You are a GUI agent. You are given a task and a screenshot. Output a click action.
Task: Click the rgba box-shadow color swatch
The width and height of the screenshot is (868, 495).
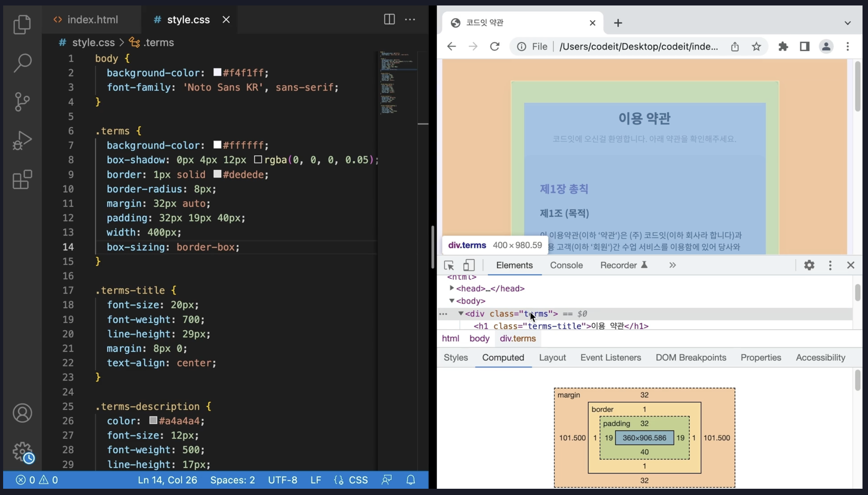[258, 159]
